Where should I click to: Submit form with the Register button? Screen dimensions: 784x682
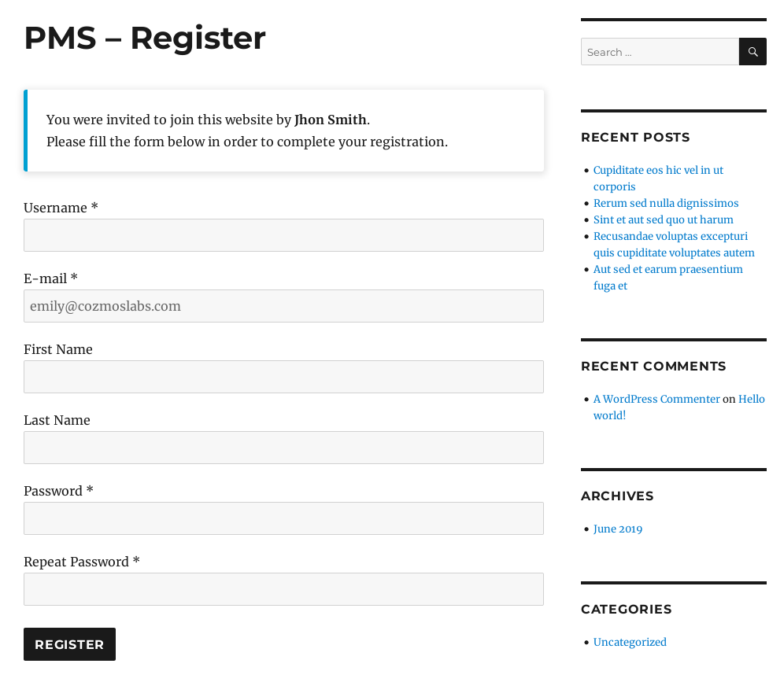tap(69, 644)
